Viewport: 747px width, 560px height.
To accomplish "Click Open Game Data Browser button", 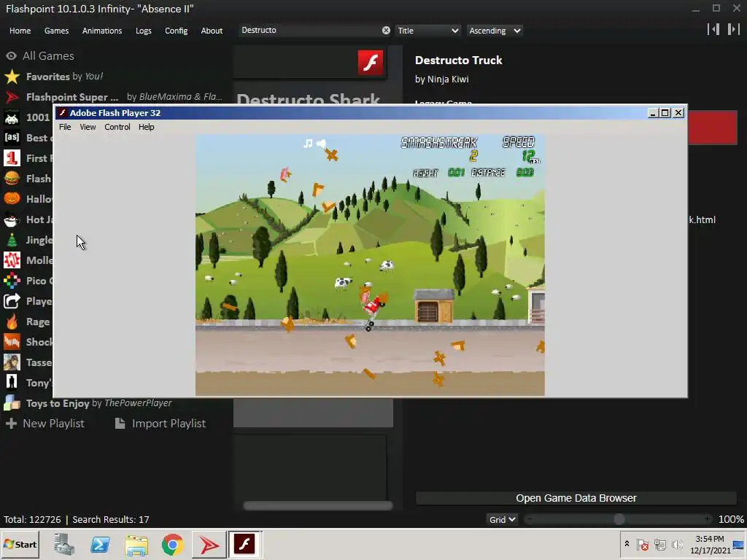I will click(x=576, y=498).
